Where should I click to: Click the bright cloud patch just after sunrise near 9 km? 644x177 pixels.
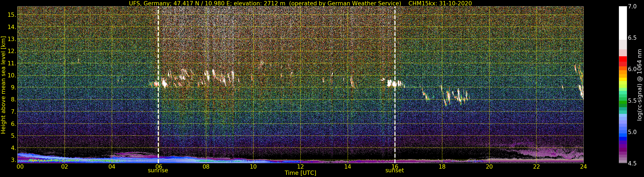click(x=164, y=83)
